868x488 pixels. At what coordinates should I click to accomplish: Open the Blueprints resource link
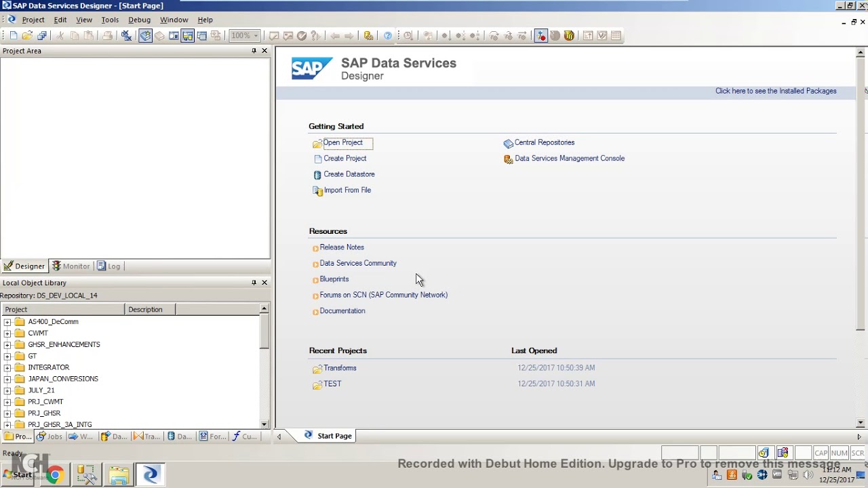pos(334,279)
